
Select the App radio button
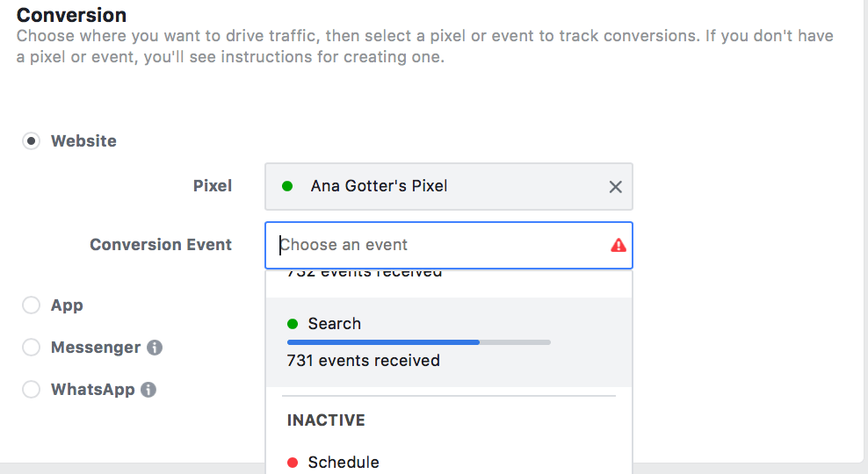(31, 305)
